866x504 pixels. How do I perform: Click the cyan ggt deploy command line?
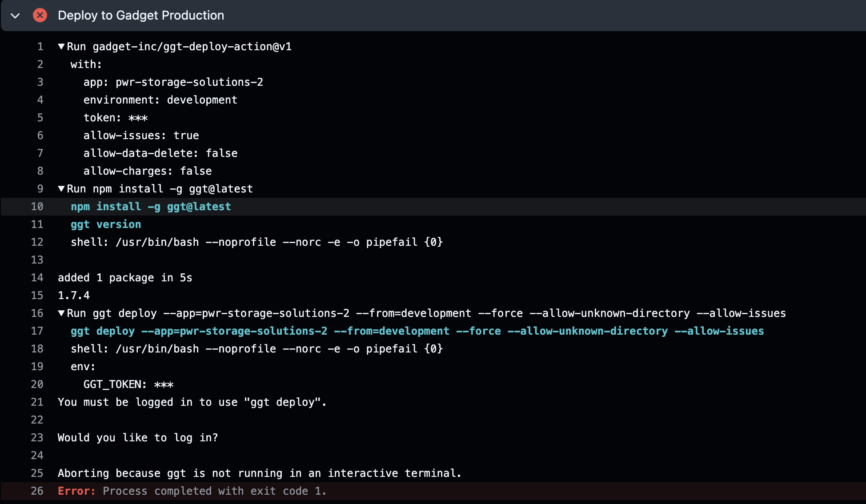tap(417, 331)
